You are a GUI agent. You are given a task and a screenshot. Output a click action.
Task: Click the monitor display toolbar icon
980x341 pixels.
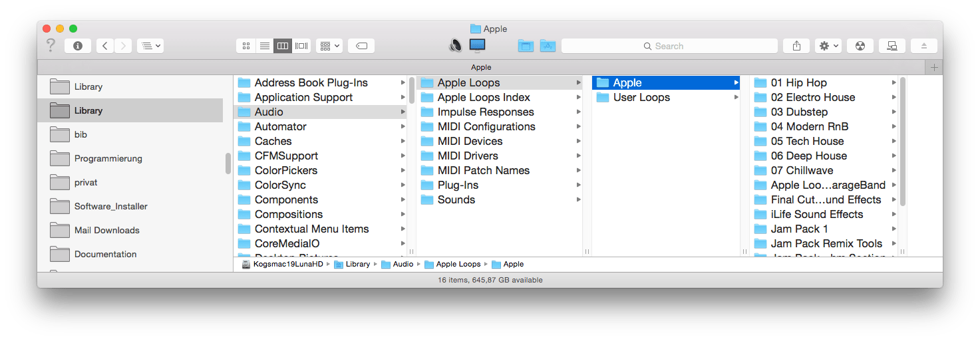[x=478, y=45]
